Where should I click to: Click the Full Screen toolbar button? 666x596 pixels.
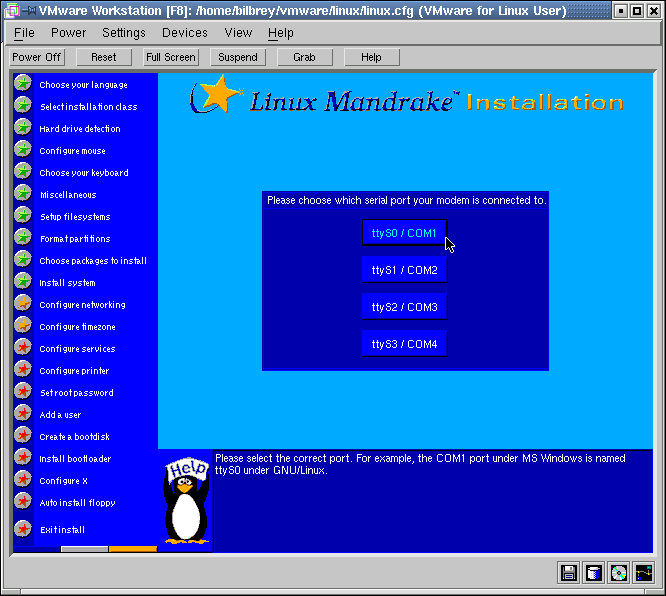[x=171, y=57]
